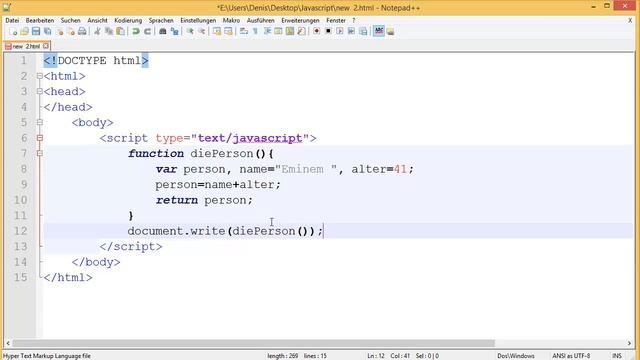Screen dimensions: 640x360
Task: Open the Einstellungen menu
Action: pos(198,20)
